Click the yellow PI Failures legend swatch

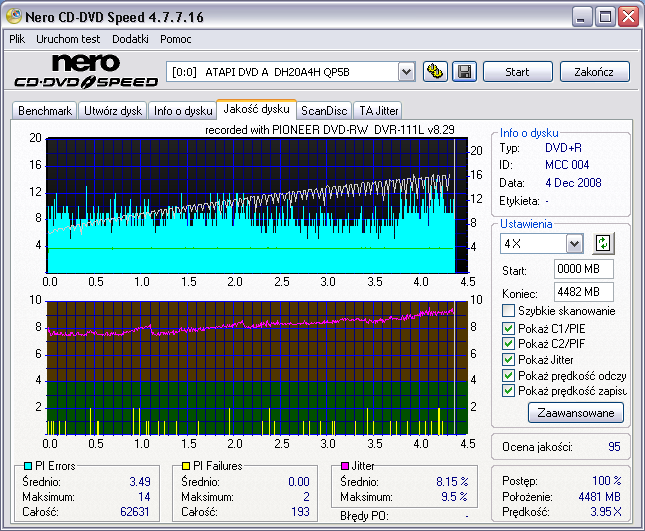coord(186,466)
